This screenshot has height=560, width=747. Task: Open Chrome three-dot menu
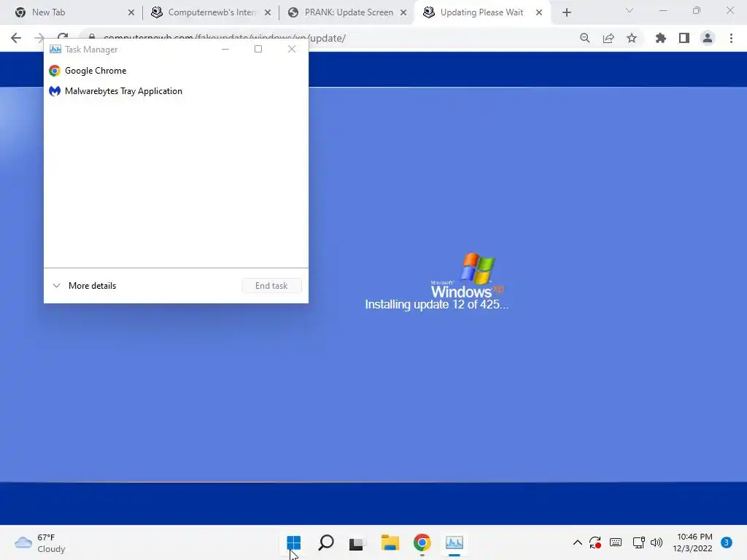[731, 38]
